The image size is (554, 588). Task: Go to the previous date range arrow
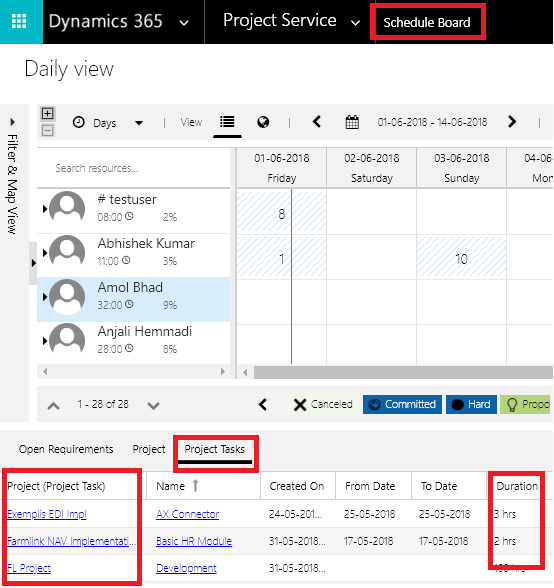coord(317,122)
